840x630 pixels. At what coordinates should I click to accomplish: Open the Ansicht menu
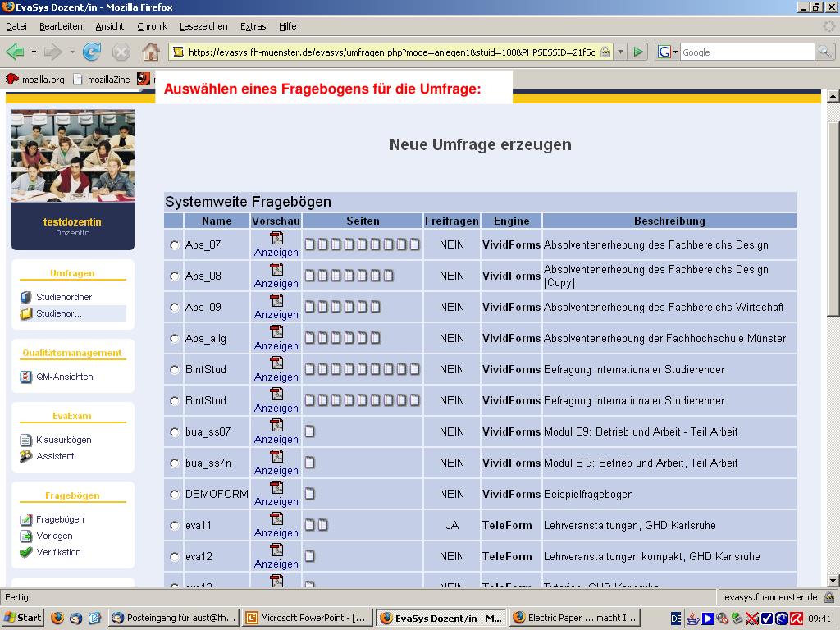point(109,26)
